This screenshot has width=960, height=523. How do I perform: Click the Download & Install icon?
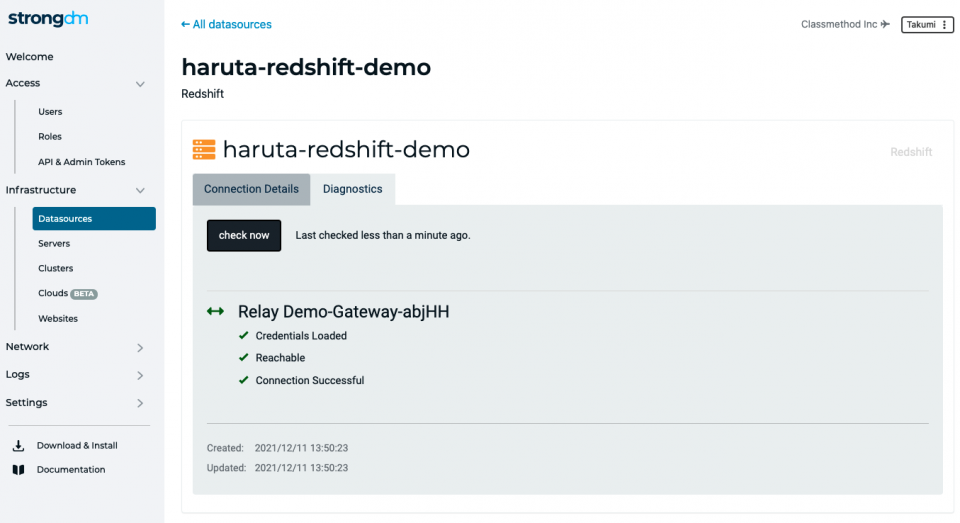[x=18, y=445]
